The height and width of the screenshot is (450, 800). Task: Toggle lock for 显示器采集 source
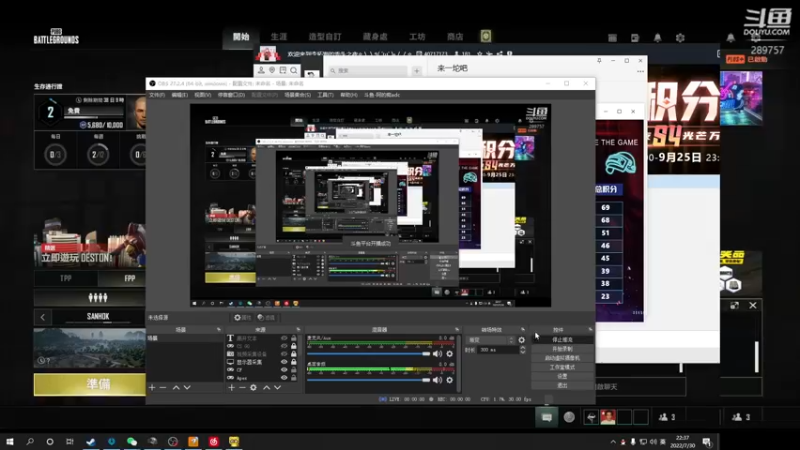tap(294, 362)
